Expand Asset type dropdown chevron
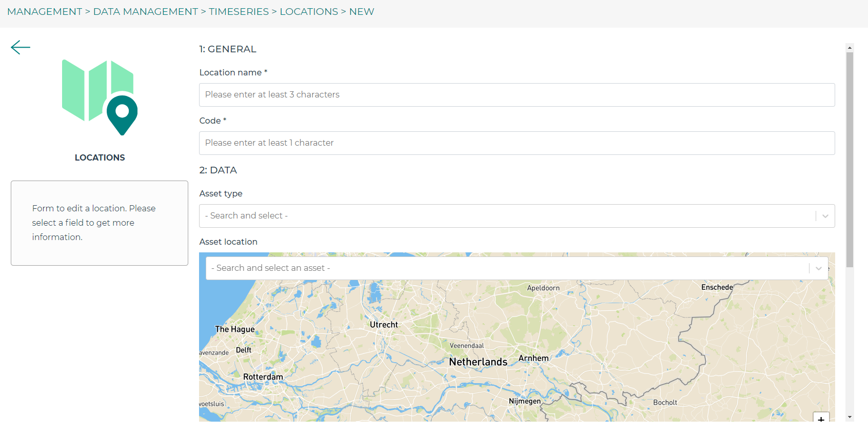The height and width of the screenshot is (436, 868). (x=825, y=216)
